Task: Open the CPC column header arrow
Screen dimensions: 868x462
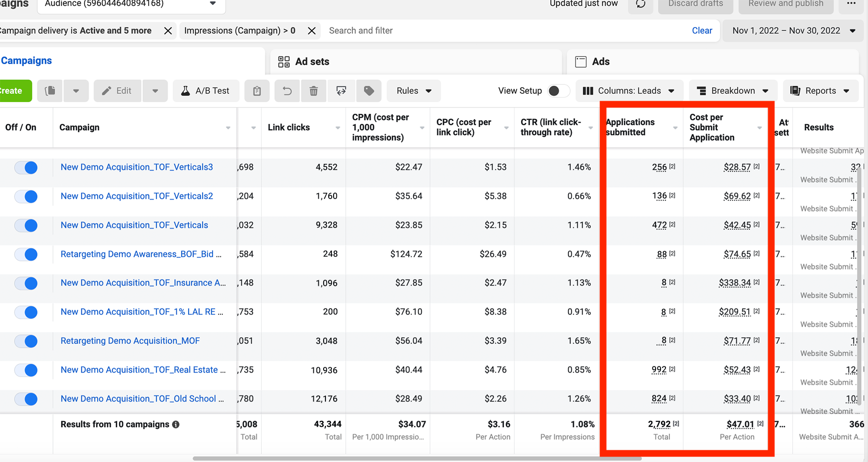Action: point(506,128)
